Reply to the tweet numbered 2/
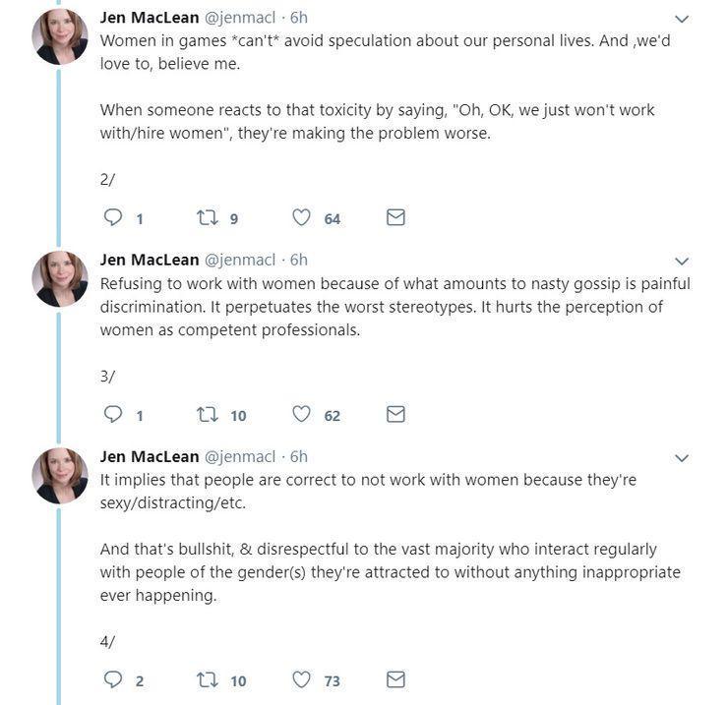Viewport: 728px width, 705px height. click(113, 217)
